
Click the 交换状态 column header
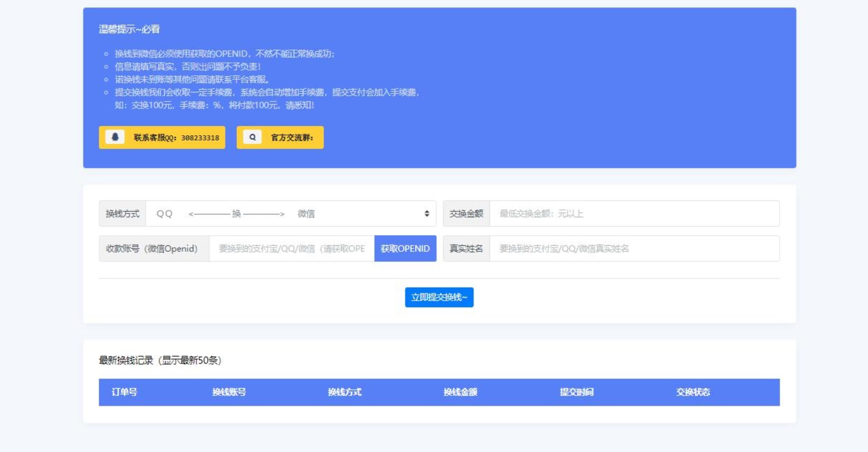click(693, 392)
